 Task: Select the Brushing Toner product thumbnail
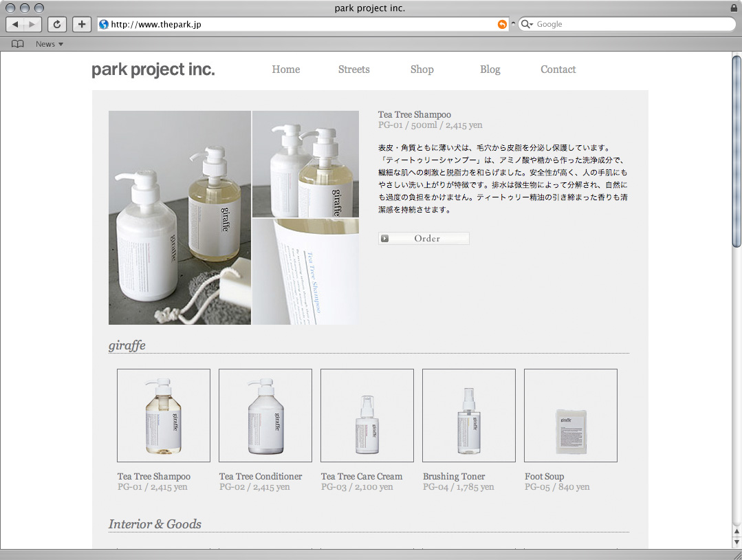pyautogui.click(x=468, y=415)
